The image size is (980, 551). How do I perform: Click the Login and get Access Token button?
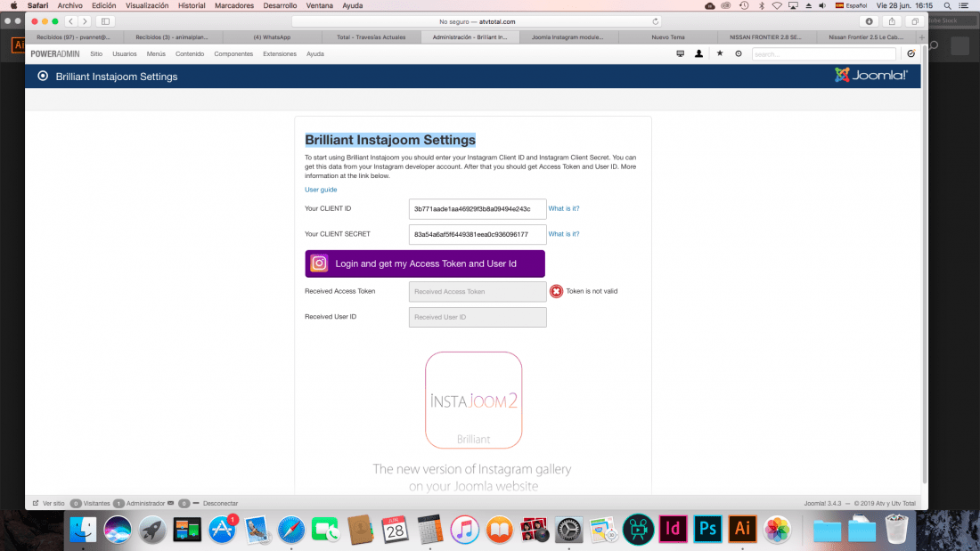tap(425, 263)
